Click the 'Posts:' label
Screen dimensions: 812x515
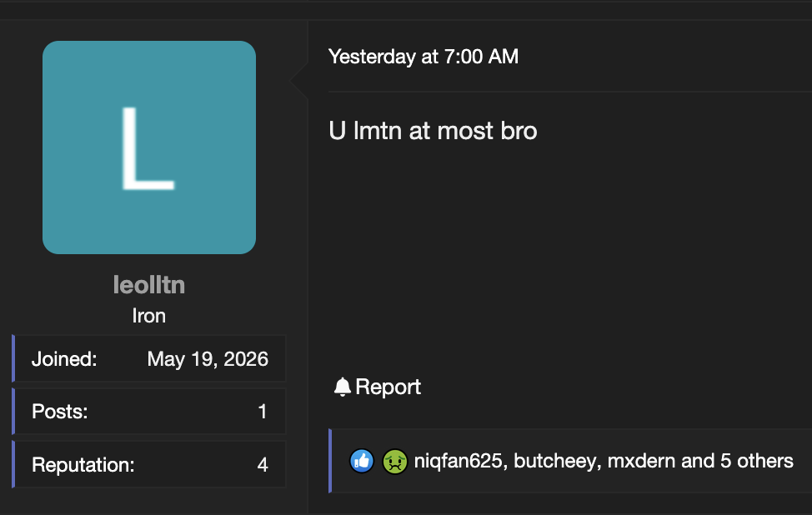59,412
